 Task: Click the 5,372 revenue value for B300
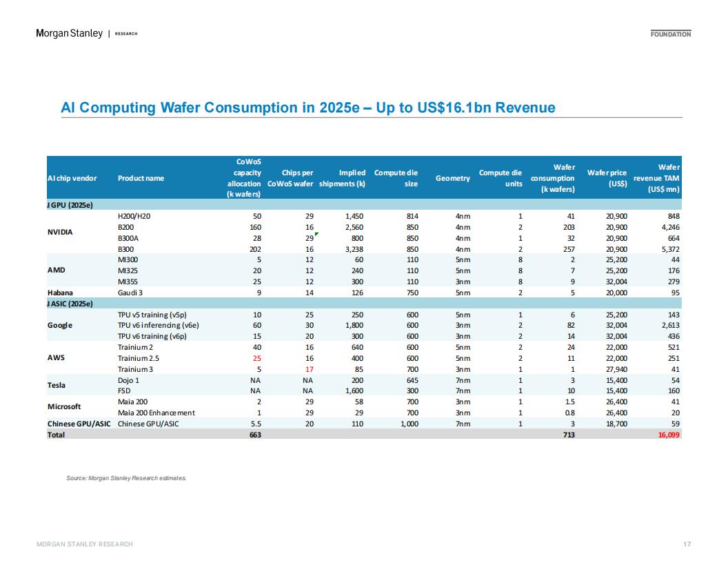[670, 249]
